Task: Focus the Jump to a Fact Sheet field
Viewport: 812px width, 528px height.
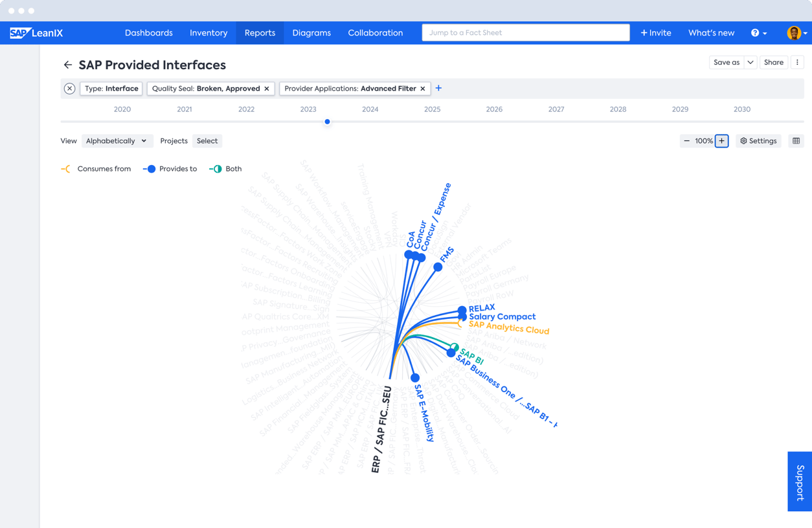Action: click(x=525, y=33)
